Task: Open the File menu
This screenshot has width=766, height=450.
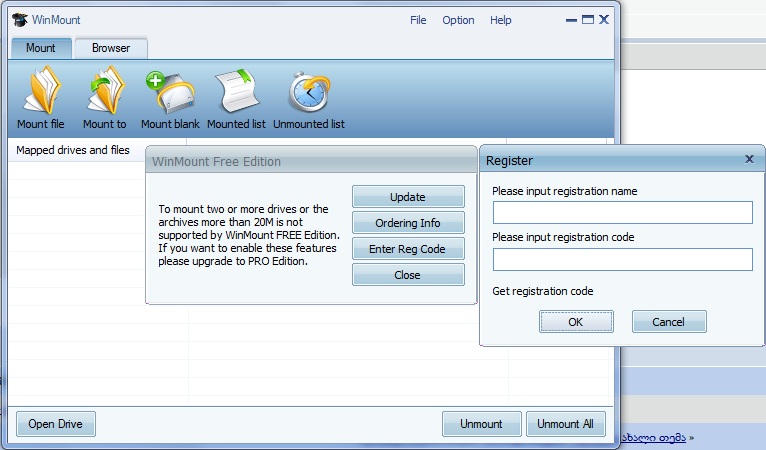Action: (x=418, y=20)
